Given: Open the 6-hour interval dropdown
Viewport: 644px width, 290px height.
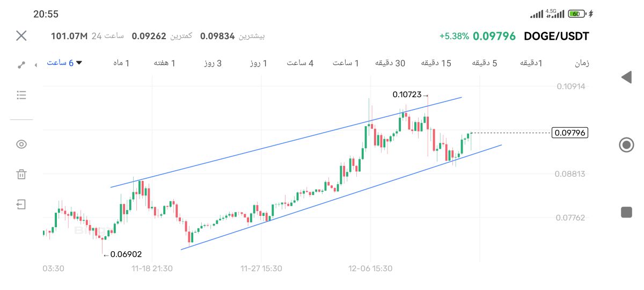Looking at the screenshot, I should pos(64,63).
